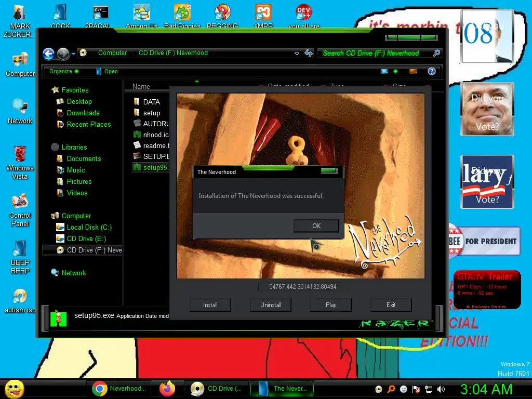Click the setup95.exe details pane thumbnail
The image size is (532, 399).
point(58,319)
